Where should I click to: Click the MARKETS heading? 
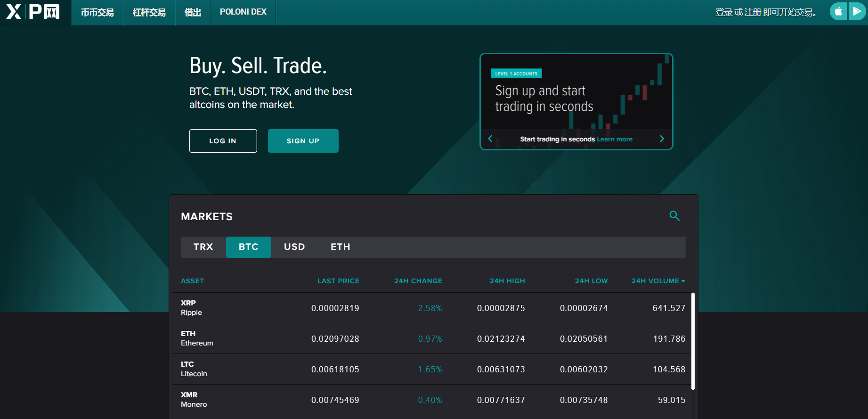point(207,217)
